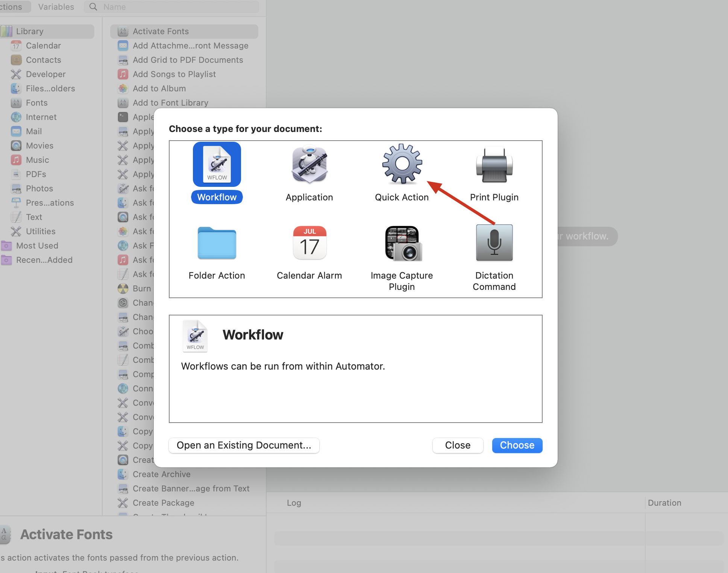Choose the Application robot icon
728x573 pixels.
tap(309, 165)
